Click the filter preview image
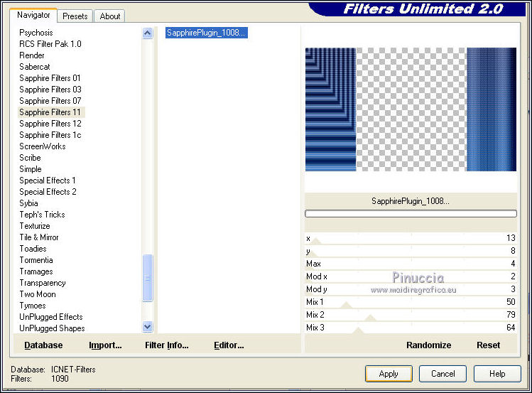The width and height of the screenshot is (532, 393). point(411,109)
